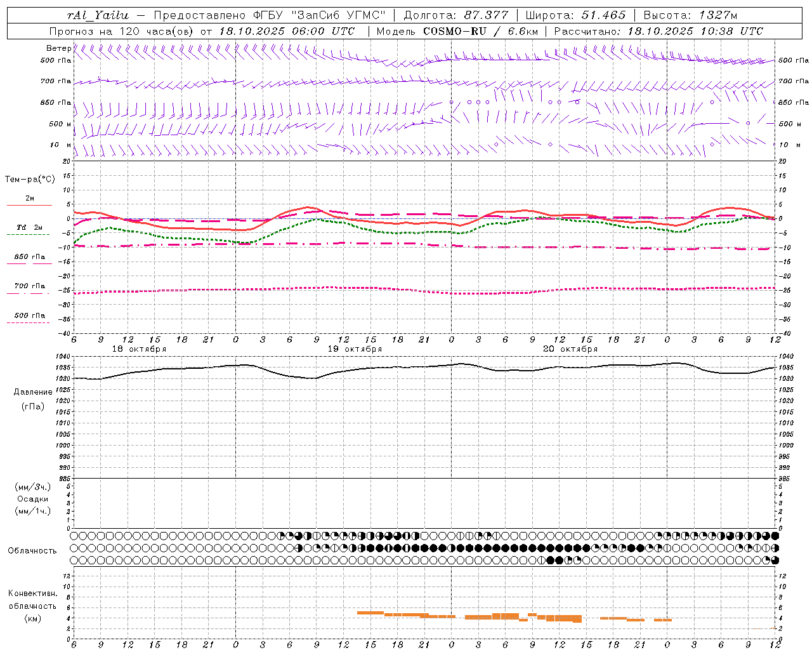Click the "(мм/3ч.)" precipitation unit label
The width and height of the screenshot is (812, 650).
point(33,487)
